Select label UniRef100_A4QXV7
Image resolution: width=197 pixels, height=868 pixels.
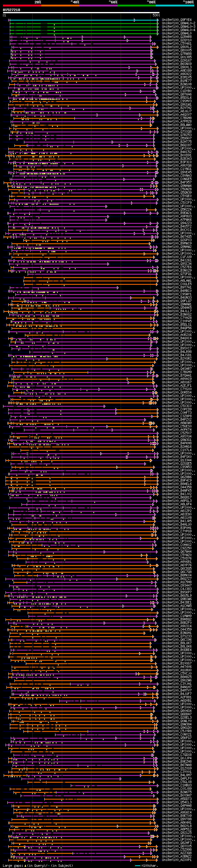(x=177, y=115)
